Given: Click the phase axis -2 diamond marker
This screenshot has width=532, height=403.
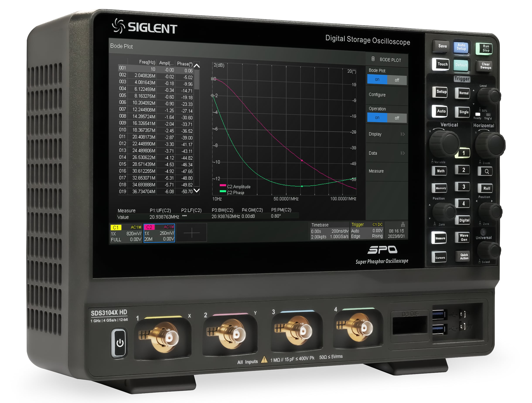Looking at the screenshot, I should 212,95.
